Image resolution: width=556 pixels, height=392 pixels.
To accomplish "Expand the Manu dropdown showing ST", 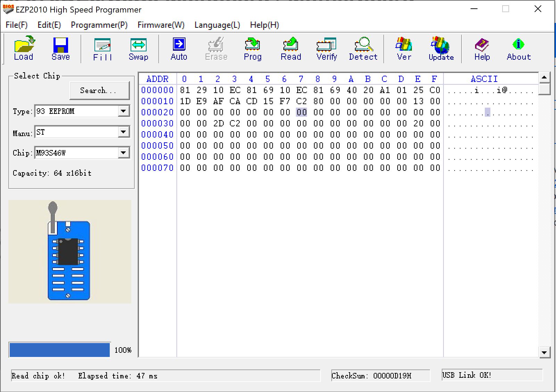I will [123, 132].
